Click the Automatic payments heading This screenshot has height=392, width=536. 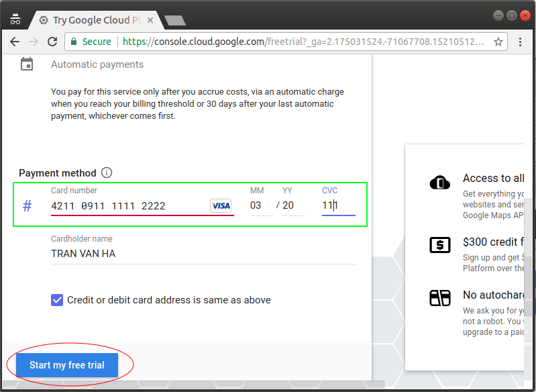point(97,64)
